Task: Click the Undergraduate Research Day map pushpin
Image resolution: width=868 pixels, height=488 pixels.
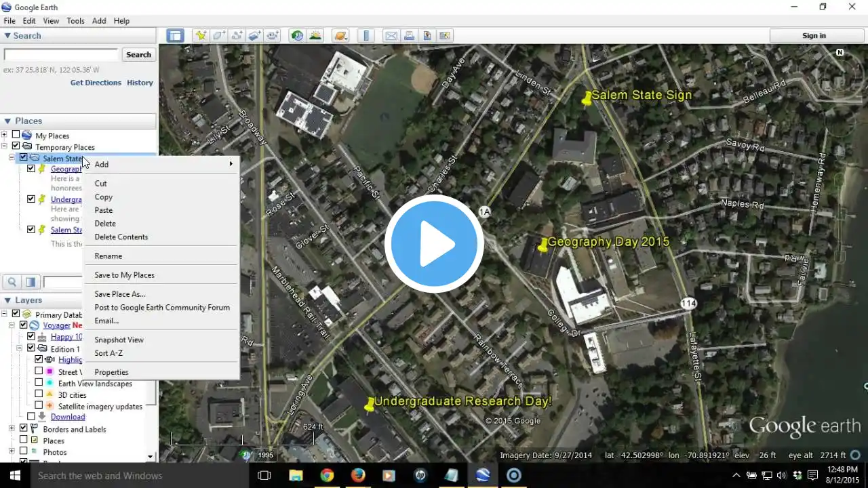Action: pos(370,405)
